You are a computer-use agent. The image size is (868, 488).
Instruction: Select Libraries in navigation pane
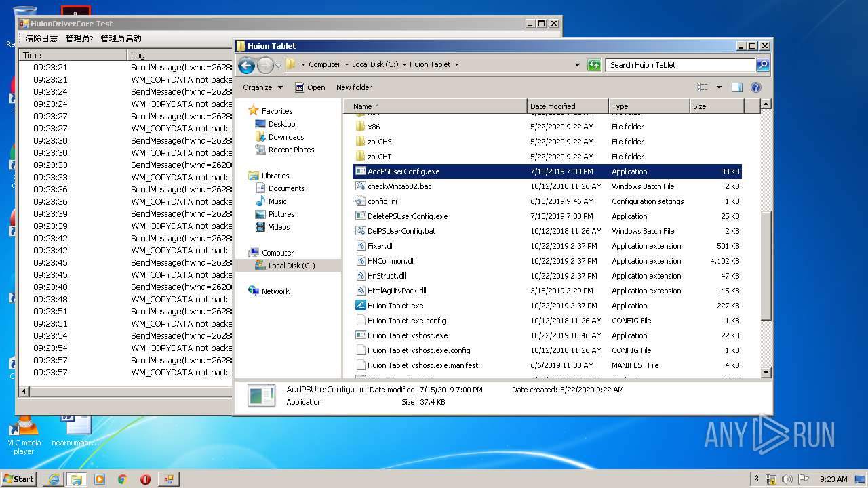coord(275,176)
